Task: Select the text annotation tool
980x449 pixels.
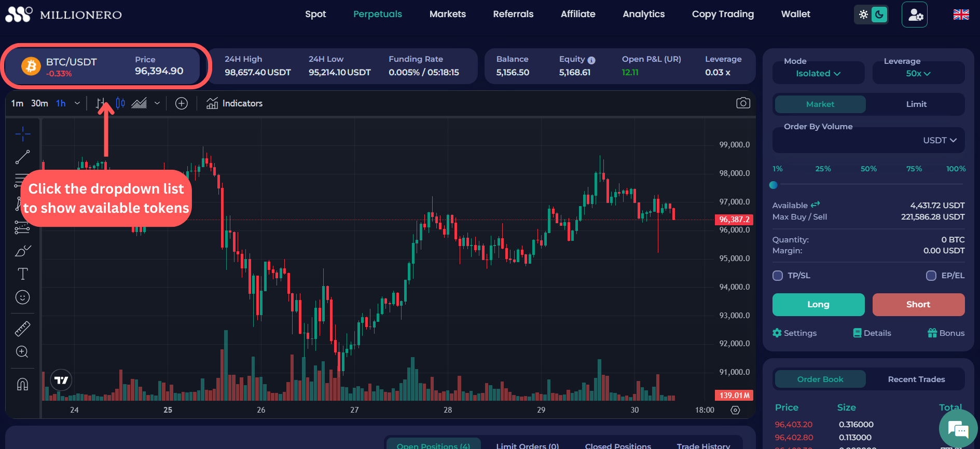Action: point(22,274)
